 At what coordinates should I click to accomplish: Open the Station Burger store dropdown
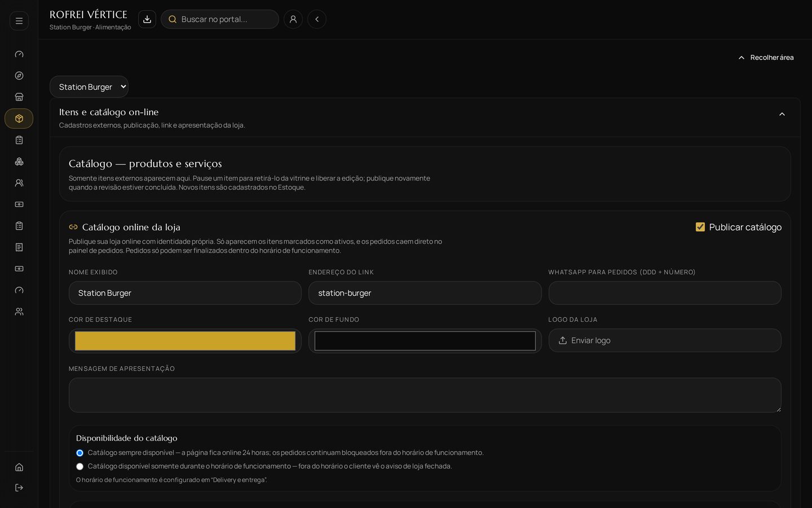[89, 87]
